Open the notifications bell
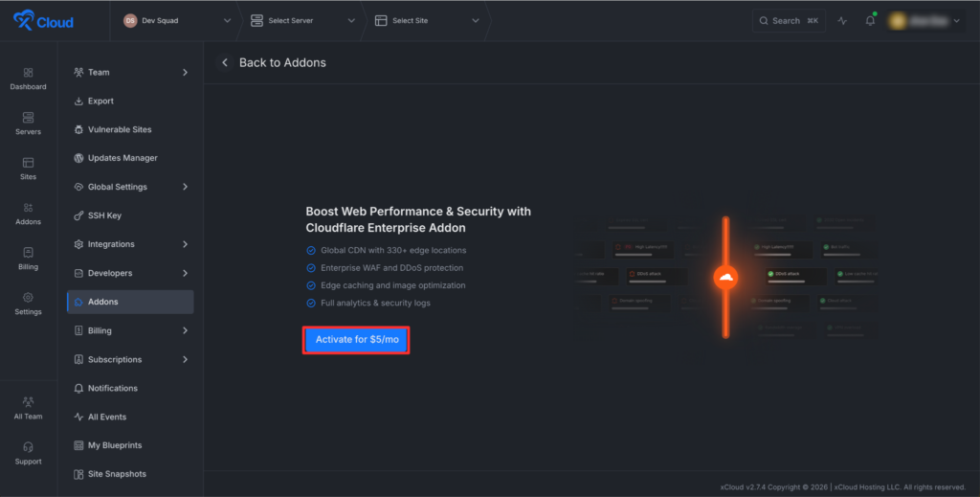The image size is (980, 497). pos(870,21)
